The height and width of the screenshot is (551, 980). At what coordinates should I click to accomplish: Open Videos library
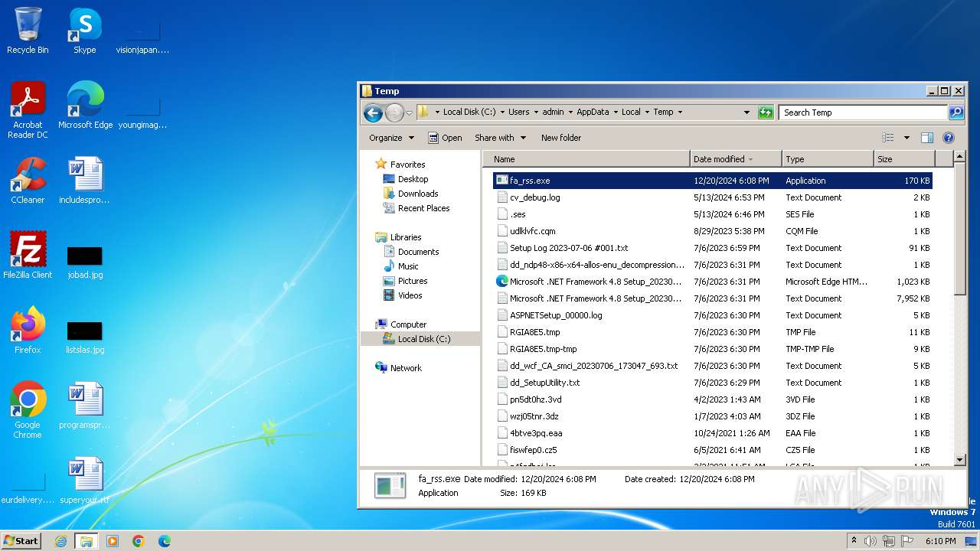click(x=410, y=295)
